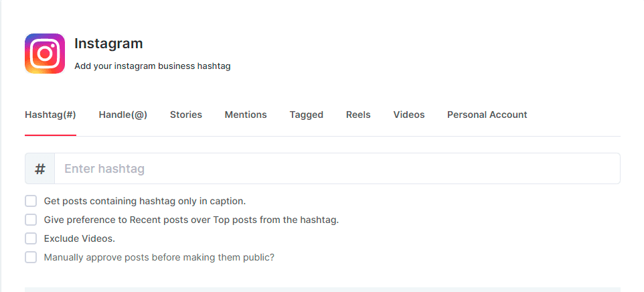Open the Stories tab
The width and height of the screenshot is (644, 292).
[186, 115]
